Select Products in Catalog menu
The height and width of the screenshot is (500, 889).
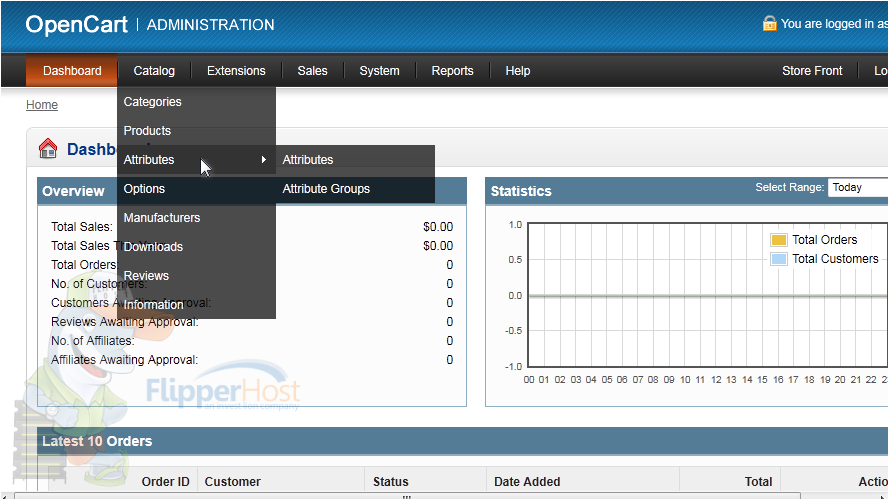coord(196,131)
